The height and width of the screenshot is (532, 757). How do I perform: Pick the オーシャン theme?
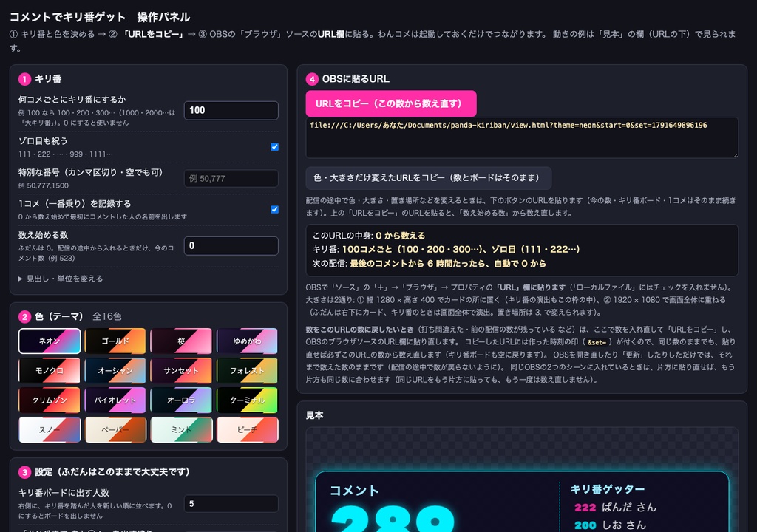pyautogui.click(x=115, y=370)
